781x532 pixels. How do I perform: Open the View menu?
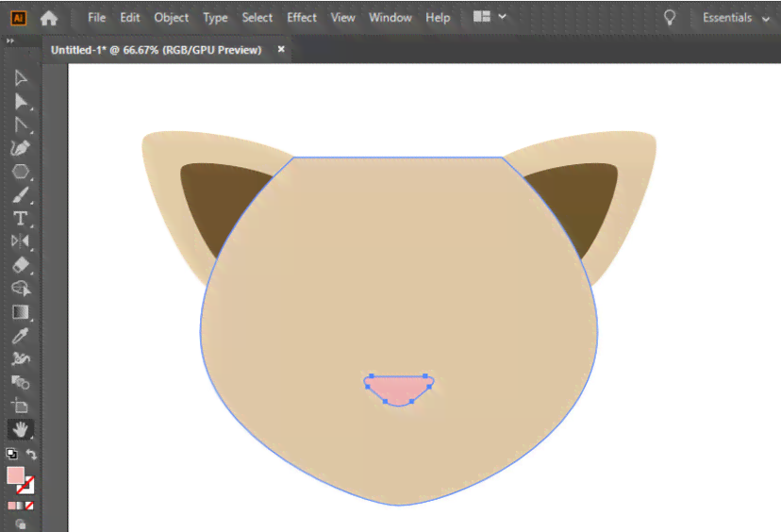tap(342, 18)
